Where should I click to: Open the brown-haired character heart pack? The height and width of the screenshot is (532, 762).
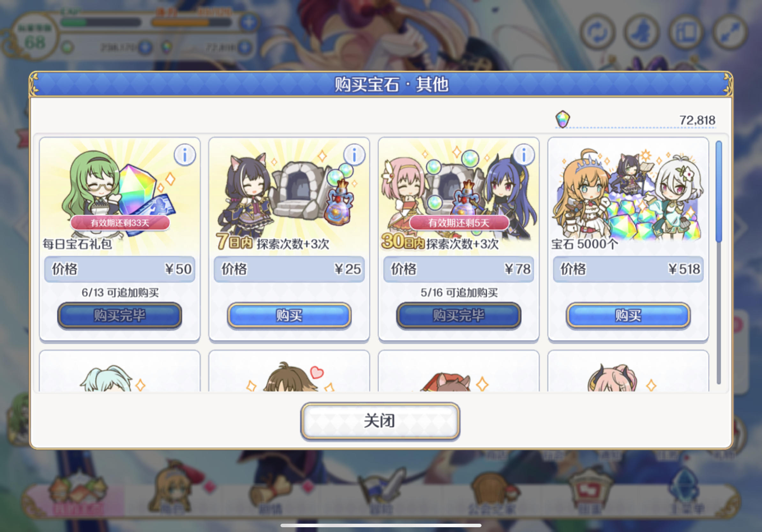289,372
